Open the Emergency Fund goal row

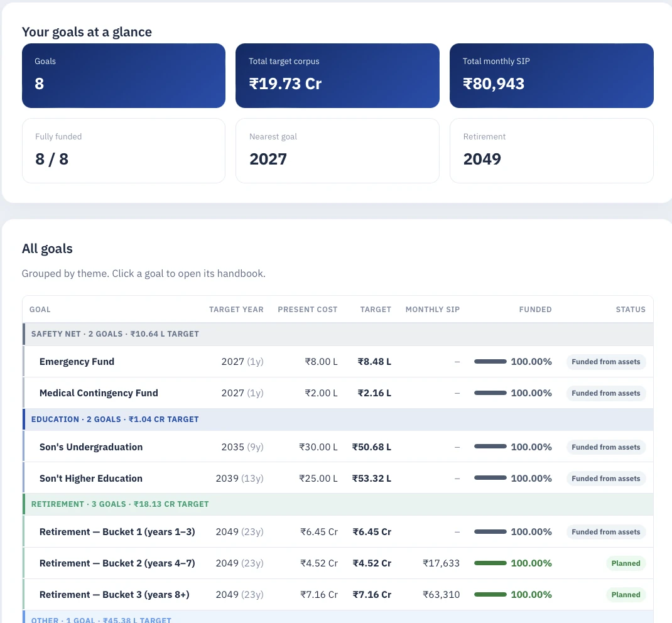tap(338, 362)
